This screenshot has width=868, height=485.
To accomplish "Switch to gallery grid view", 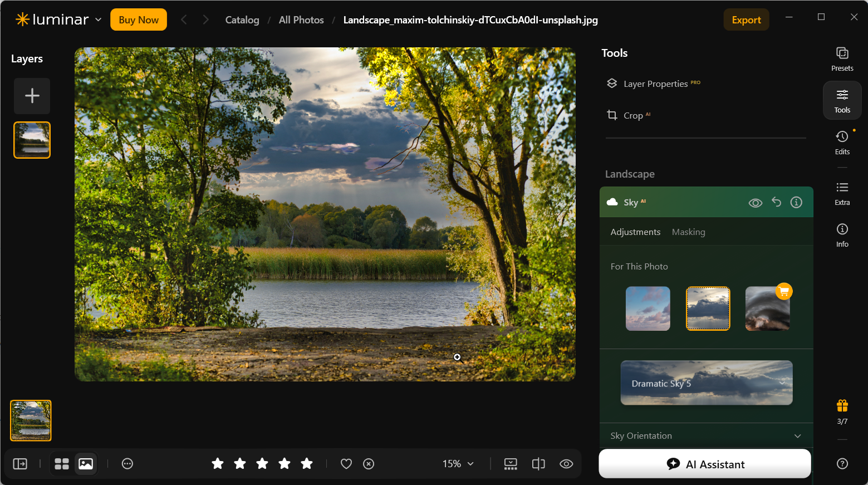I will (x=62, y=464).
